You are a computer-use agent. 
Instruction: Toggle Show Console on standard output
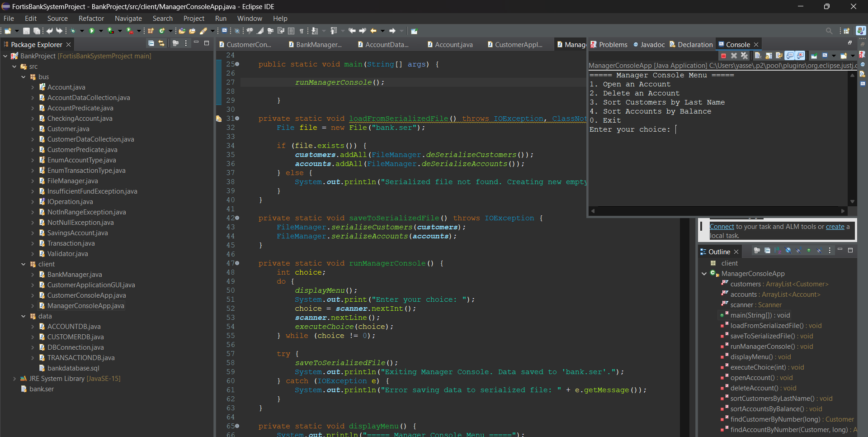(x=789, y=56)
